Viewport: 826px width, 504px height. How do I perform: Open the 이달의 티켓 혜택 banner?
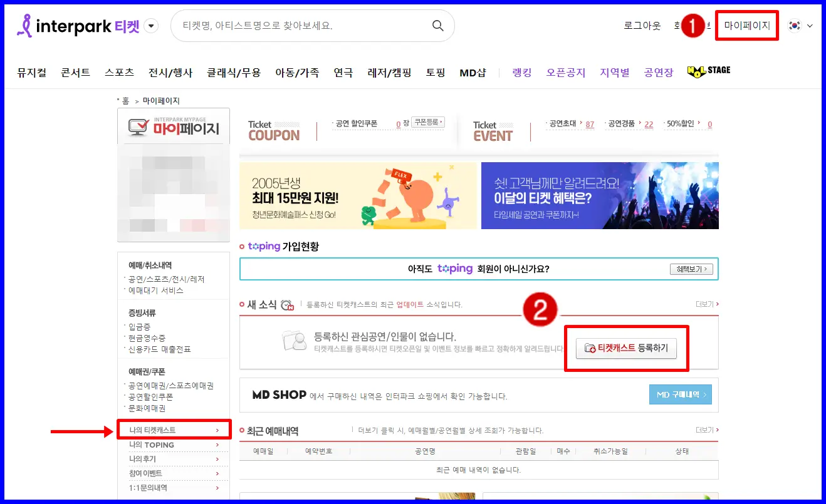(600, 195)
